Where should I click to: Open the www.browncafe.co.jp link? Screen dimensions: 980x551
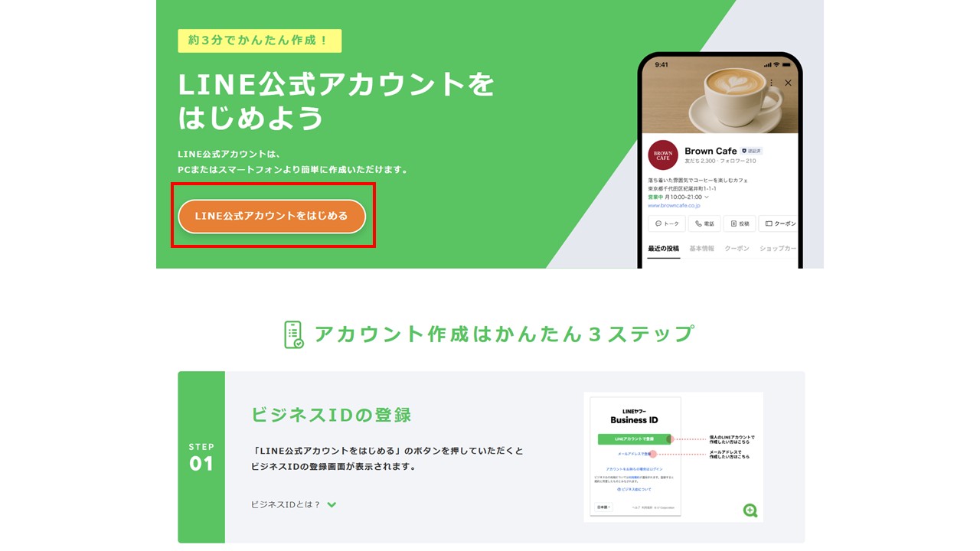click(674, 206)
